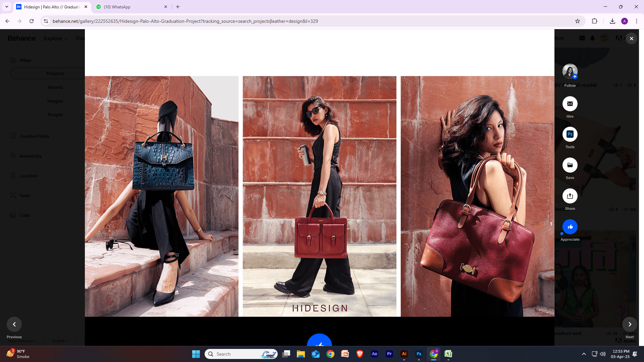Show hidden system tray icons
The image size is (644, 362).
(584, 354)
